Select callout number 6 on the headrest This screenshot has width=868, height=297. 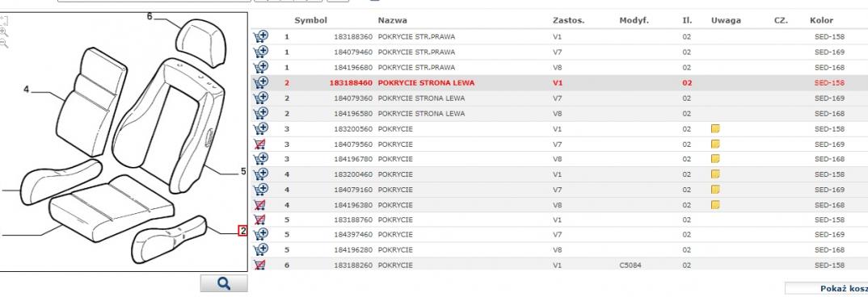(150, 17)
